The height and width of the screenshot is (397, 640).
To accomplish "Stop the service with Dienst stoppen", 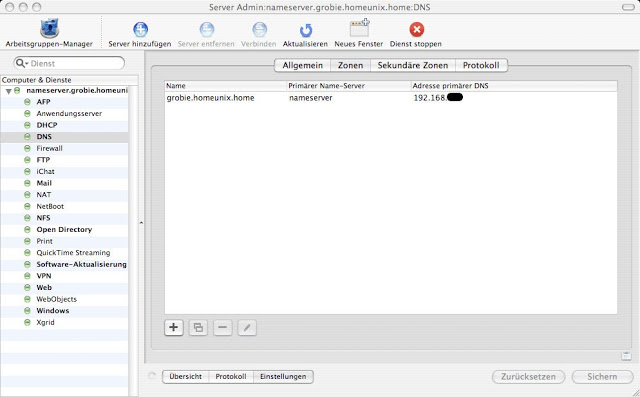I will coord(416,29).
